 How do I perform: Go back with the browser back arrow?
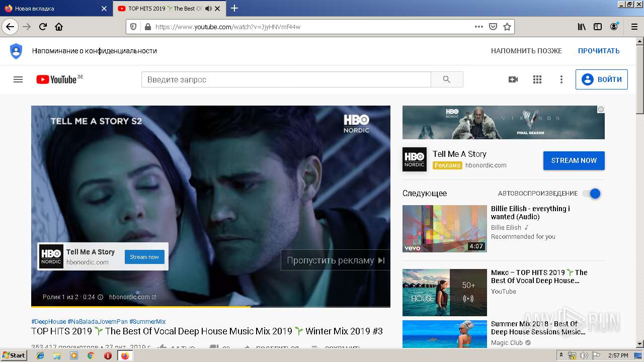coord(10,27)
